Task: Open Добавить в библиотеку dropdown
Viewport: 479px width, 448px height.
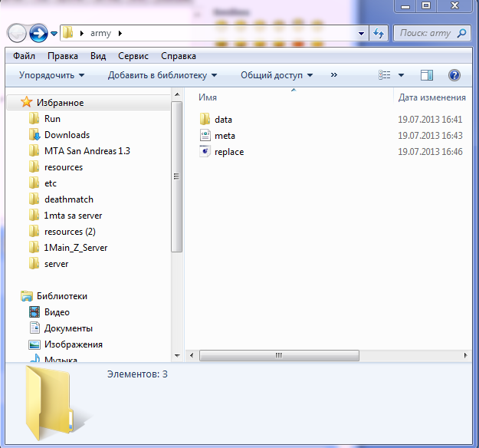Action: point(162,75)
